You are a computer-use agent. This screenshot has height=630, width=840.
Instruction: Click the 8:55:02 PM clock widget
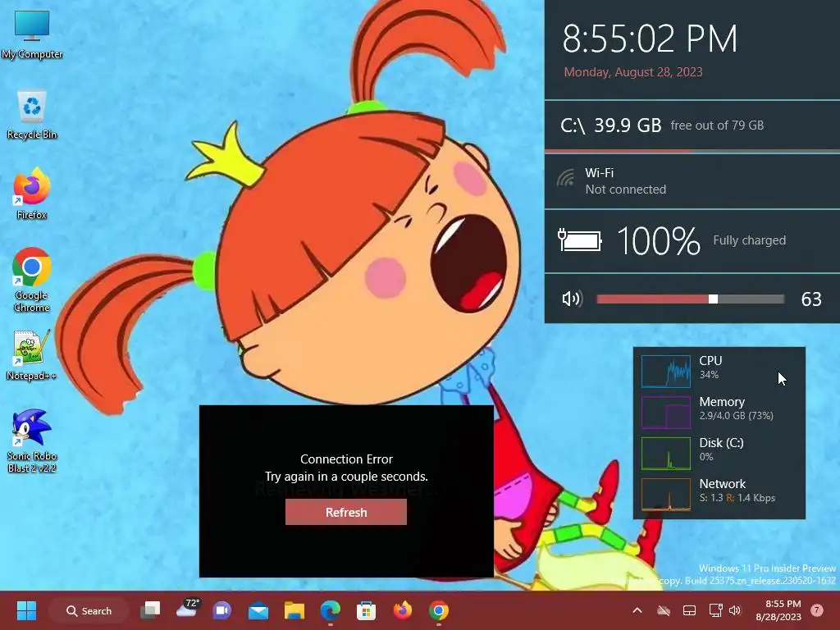[650, 39]
